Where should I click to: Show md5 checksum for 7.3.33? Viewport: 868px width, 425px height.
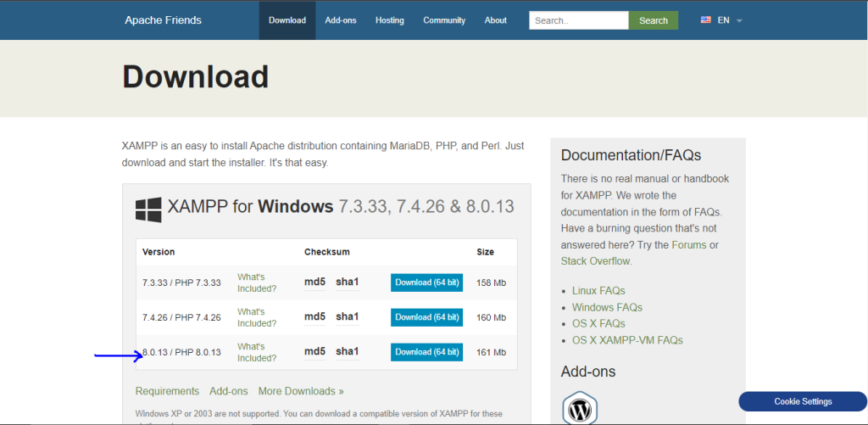coord(314,282)
